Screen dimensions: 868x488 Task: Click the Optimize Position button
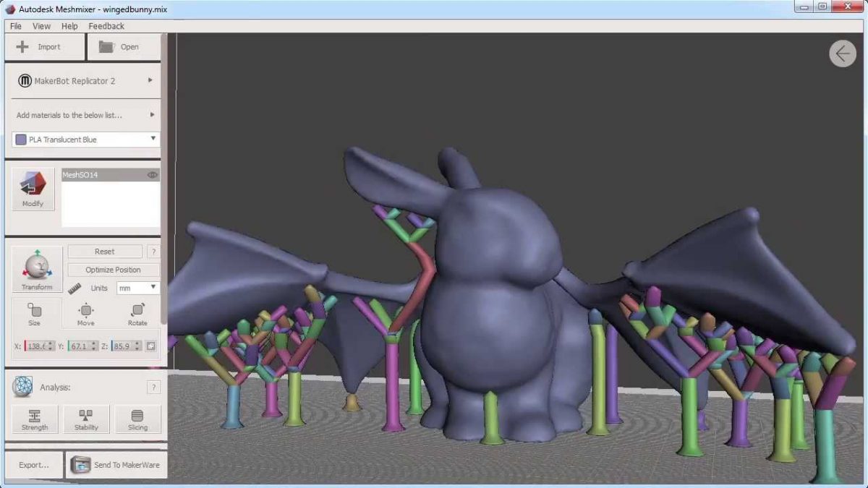point(112,269)
